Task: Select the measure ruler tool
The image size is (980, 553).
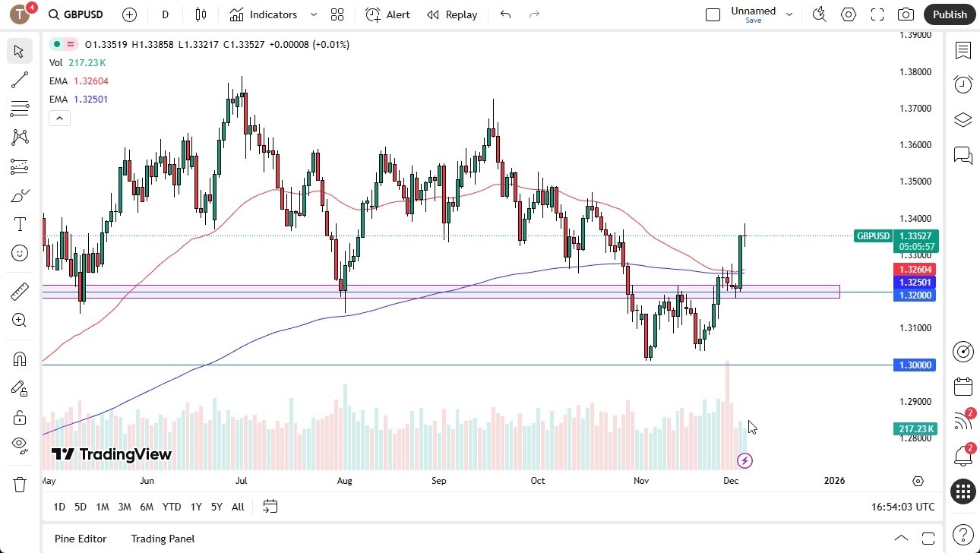Action: tap(20, 291)
